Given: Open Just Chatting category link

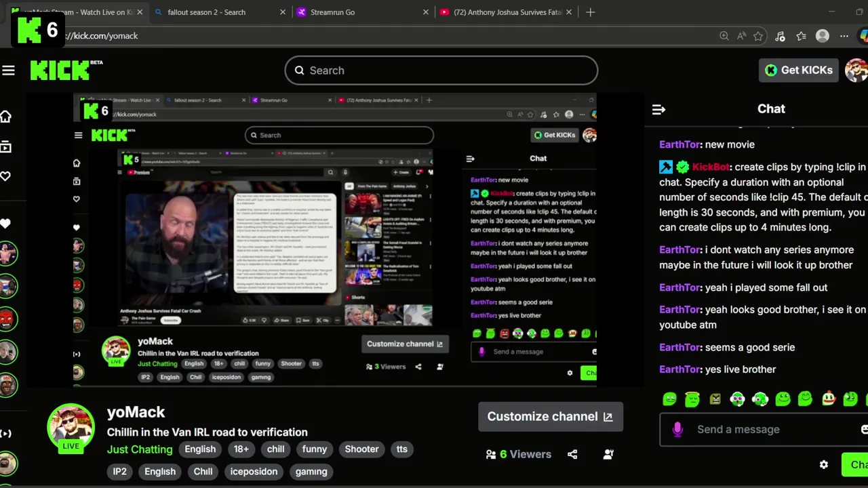Looking at the screenshot, I should pos(140,449).
